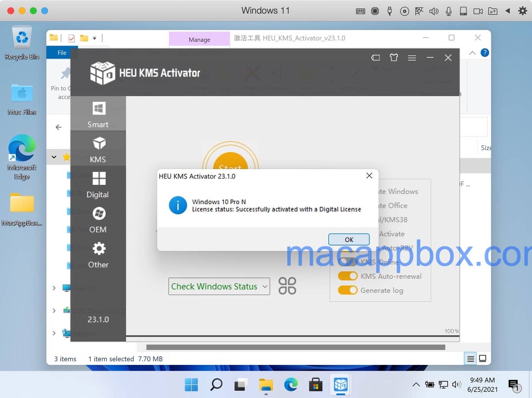Open Quick Access Toolbar customize arrow

coord(95,38)
